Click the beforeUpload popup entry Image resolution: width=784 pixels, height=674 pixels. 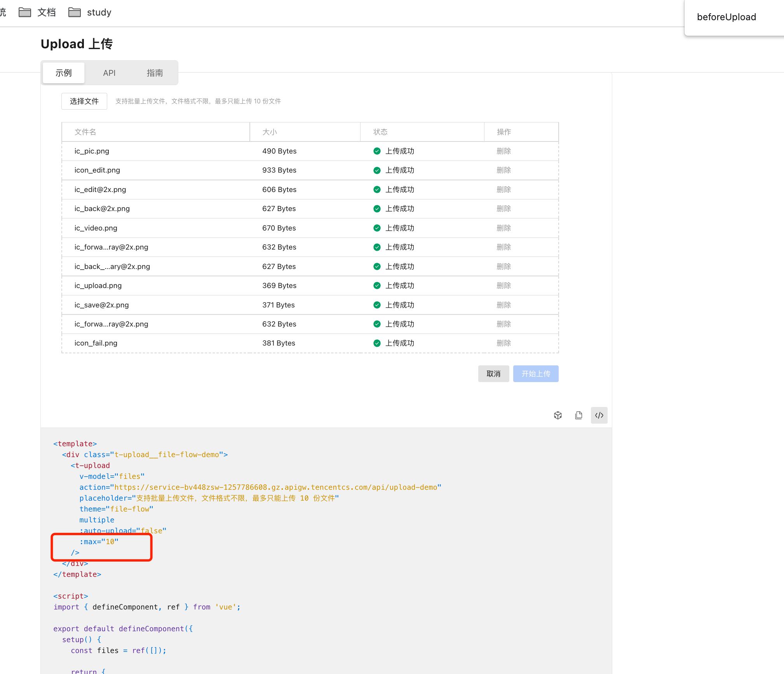click(726, 17)
